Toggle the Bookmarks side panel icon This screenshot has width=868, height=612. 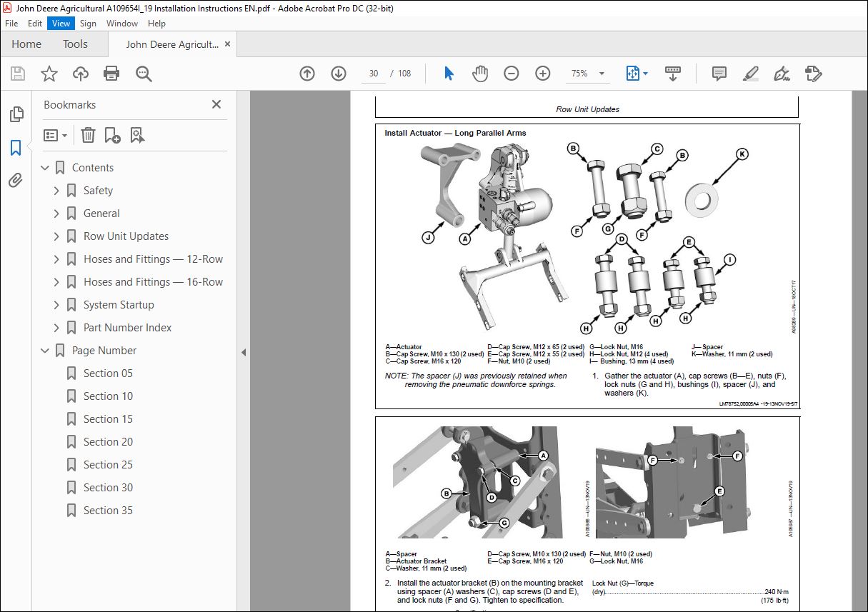click(x=16, y=148)
